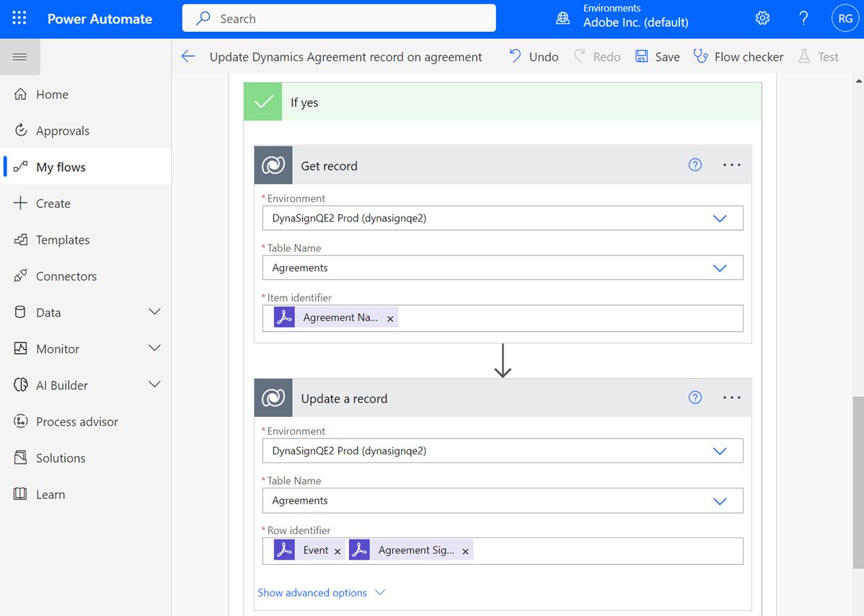864x616 pixels.
Task: Click the Environments globe icon
Action: click(563, 18)
